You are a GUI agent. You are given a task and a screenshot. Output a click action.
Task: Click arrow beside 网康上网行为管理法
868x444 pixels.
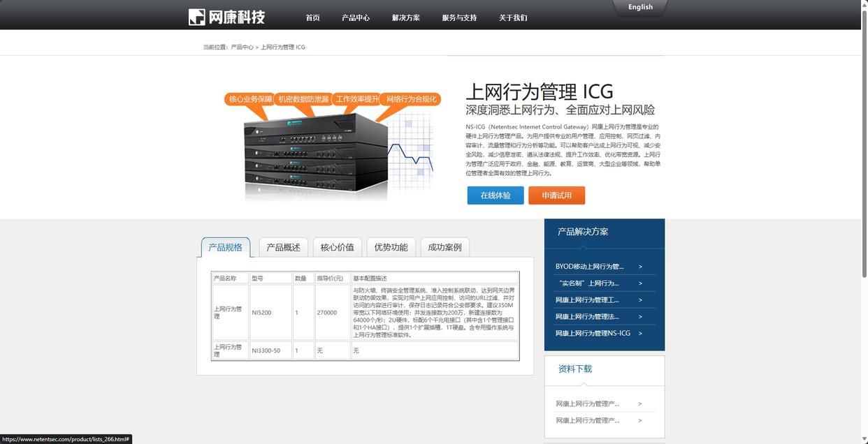tap(640, 317)
